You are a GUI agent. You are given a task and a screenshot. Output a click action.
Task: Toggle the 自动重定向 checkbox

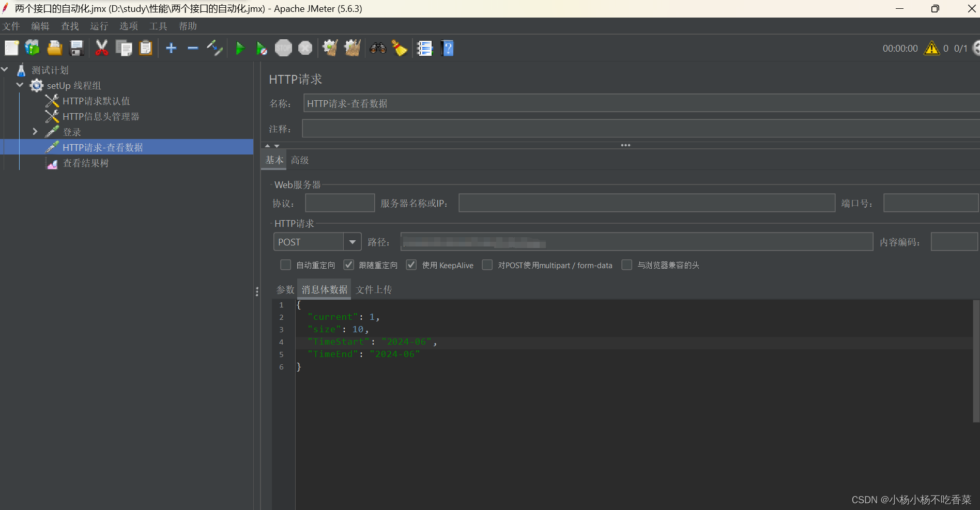285,265
